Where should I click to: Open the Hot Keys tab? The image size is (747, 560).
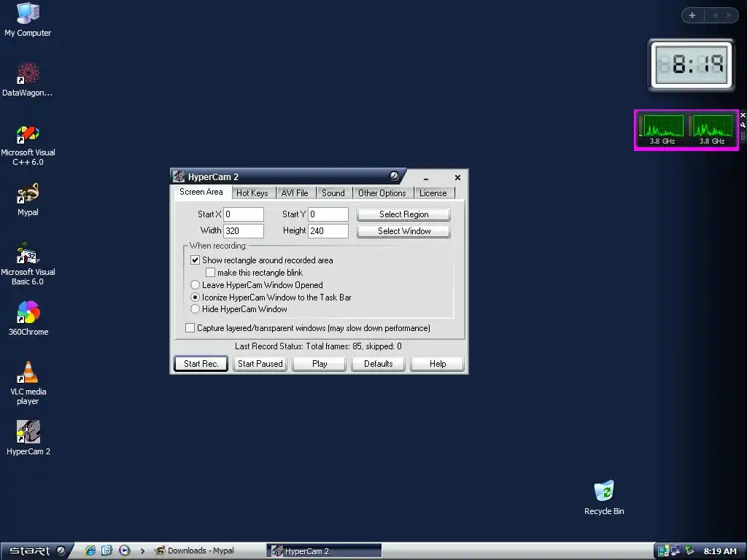tap(252, 192)
